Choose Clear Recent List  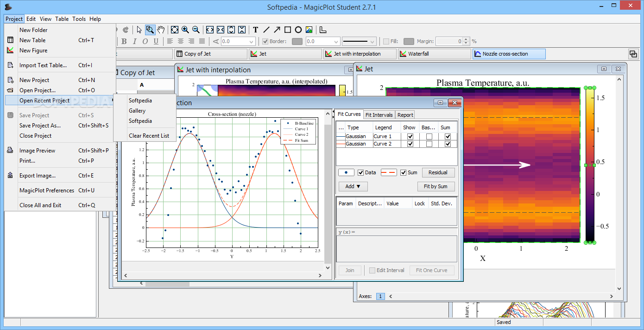click(149, 136)
